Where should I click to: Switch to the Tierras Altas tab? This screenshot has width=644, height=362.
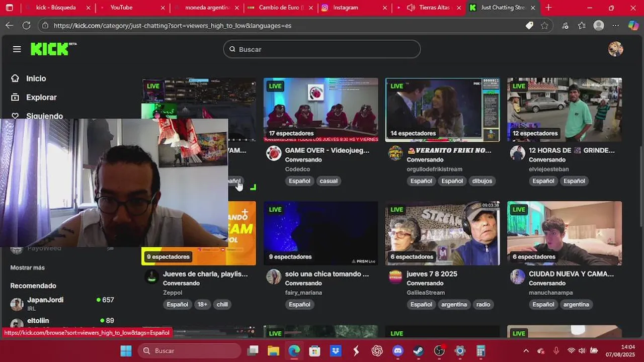click(x=429, y=8)
